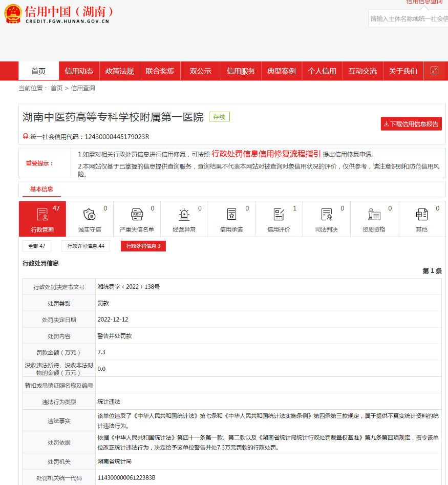
Task: Open the 经营异常 alarm icon
Action: [184, 215]
